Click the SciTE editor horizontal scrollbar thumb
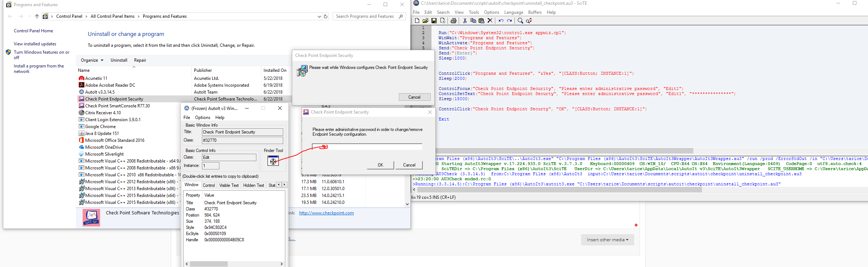Image resolution: width=868 pixels, height=267 pixels. [x=564, y=151]
